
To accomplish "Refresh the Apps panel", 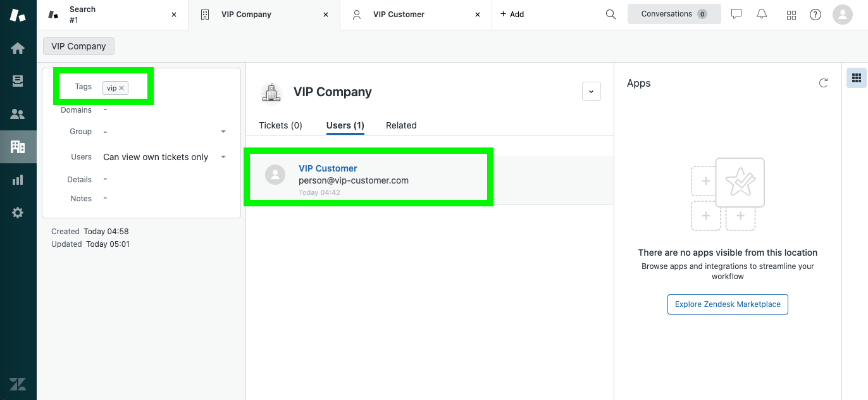I will [823, 83].
